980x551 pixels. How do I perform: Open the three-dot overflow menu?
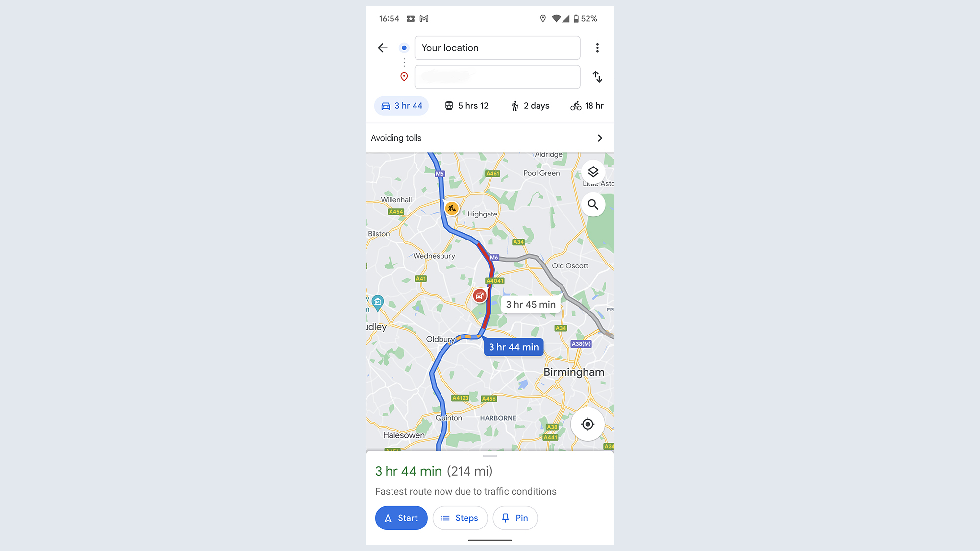click(x=596, y=48)
